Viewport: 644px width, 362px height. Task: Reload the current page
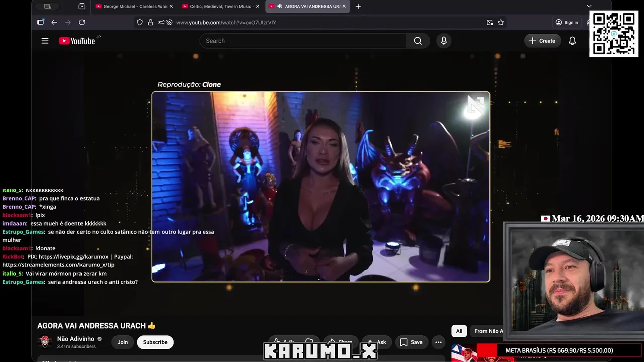click(x=82, y=22)
